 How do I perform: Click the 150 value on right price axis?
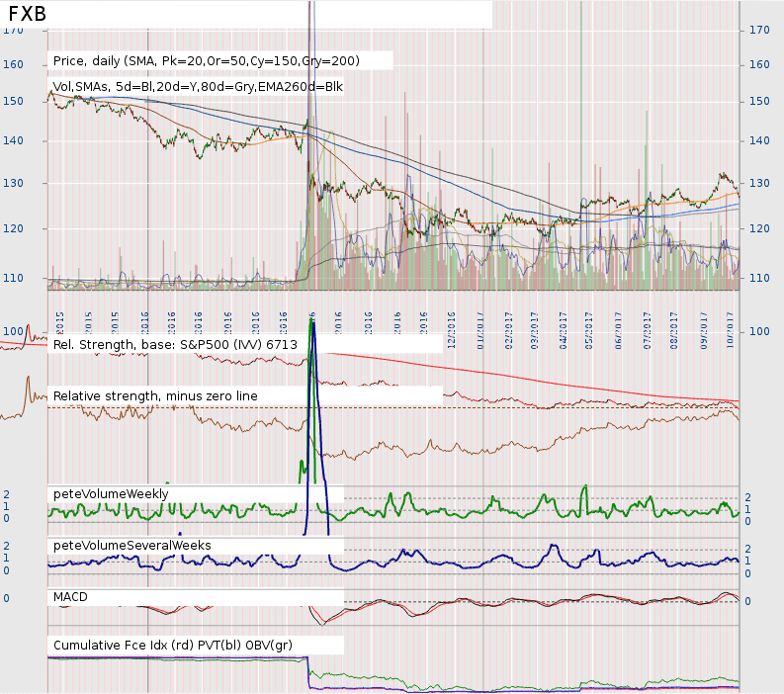tap(759, 101)
